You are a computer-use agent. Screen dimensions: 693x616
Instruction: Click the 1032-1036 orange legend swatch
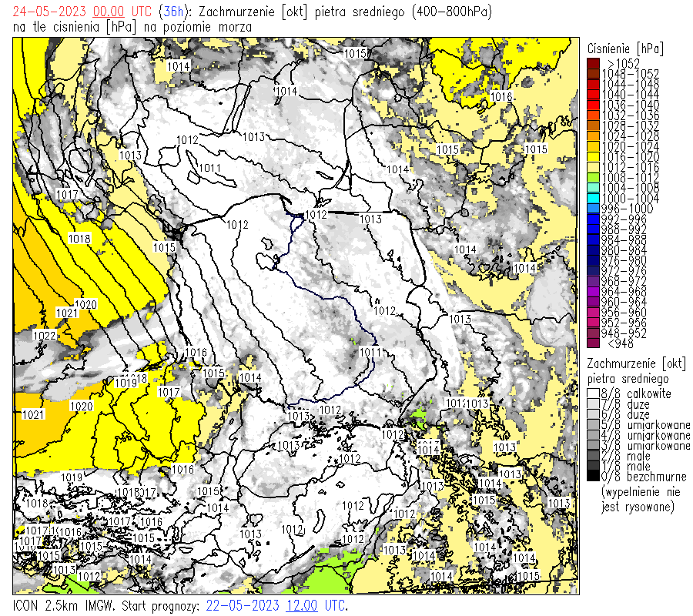pyautogui.click(x=593, y=115)
